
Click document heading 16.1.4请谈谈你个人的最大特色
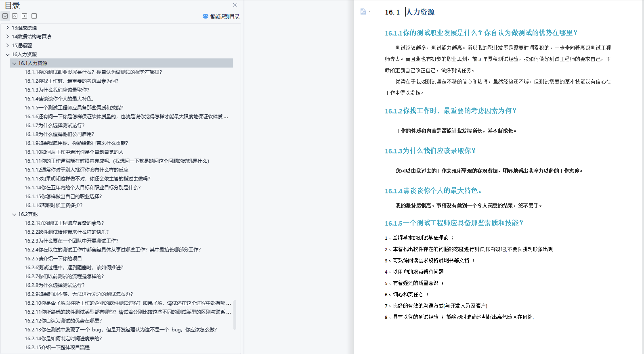click(433, 191)
